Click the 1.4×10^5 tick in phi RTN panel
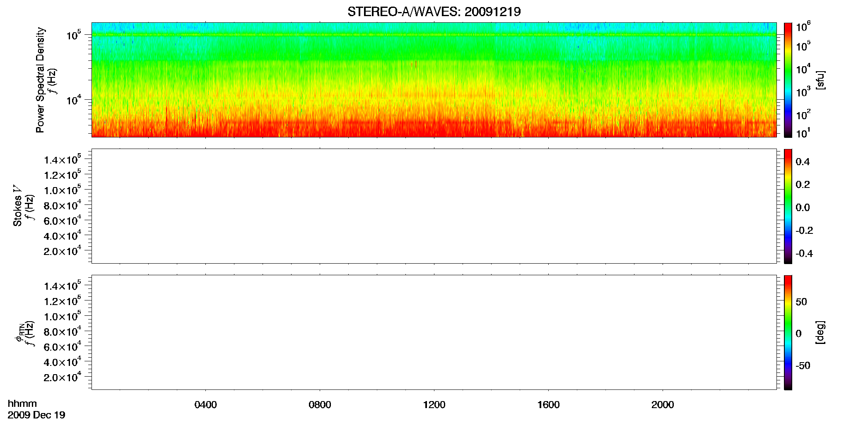Viewport: 868px width, 447px height. click(63, 286)
